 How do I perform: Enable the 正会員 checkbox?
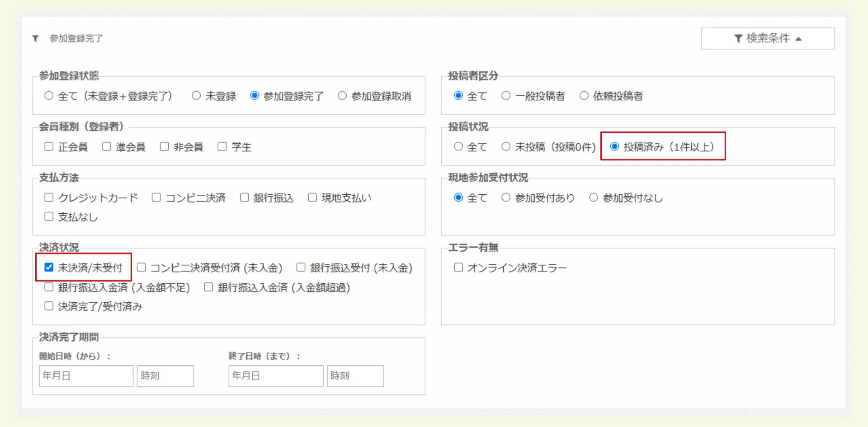(x=49, y=145)
